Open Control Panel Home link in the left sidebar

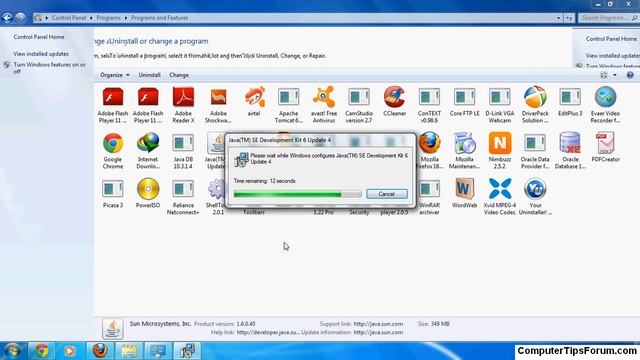tap(39, 37)
